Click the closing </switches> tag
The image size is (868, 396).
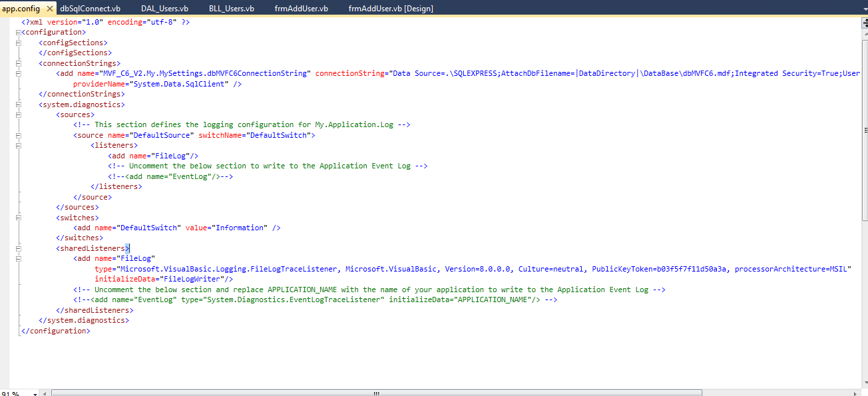pos(79,238)
